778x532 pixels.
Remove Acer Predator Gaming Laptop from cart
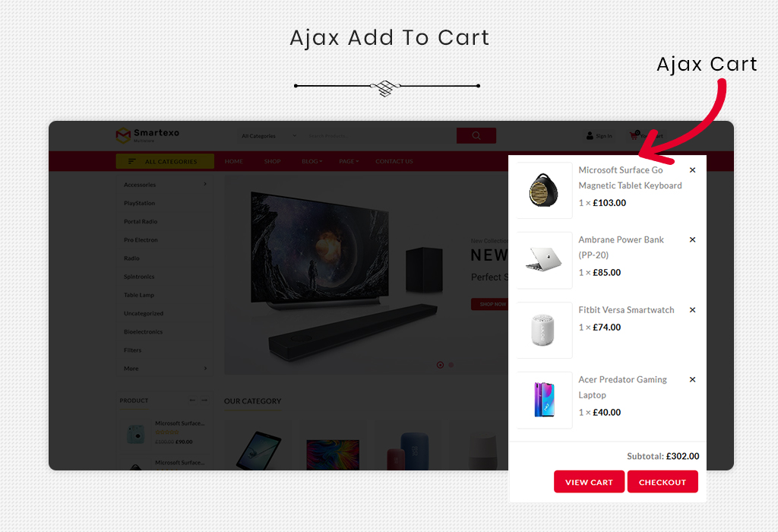click(693, 380)
